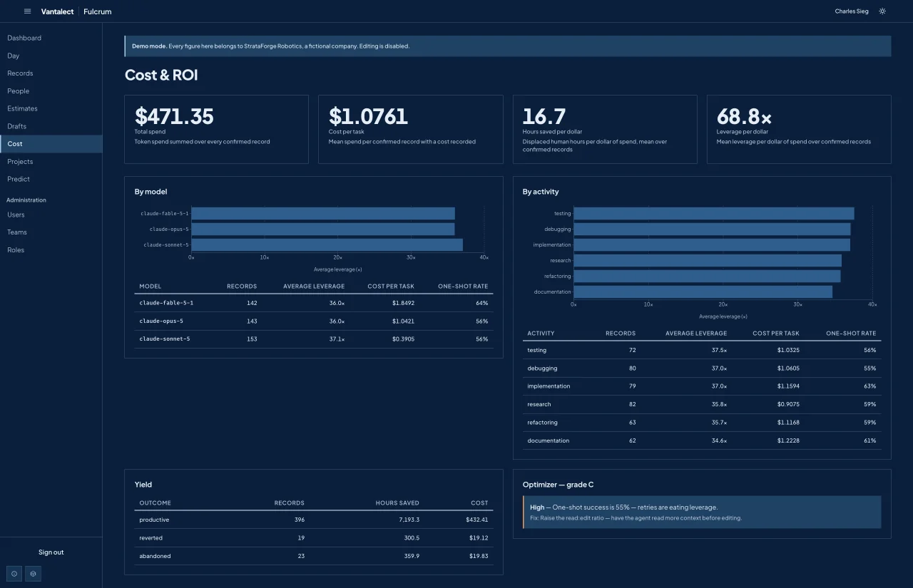Click the Vantalect brand name

(x=58, y=11)
